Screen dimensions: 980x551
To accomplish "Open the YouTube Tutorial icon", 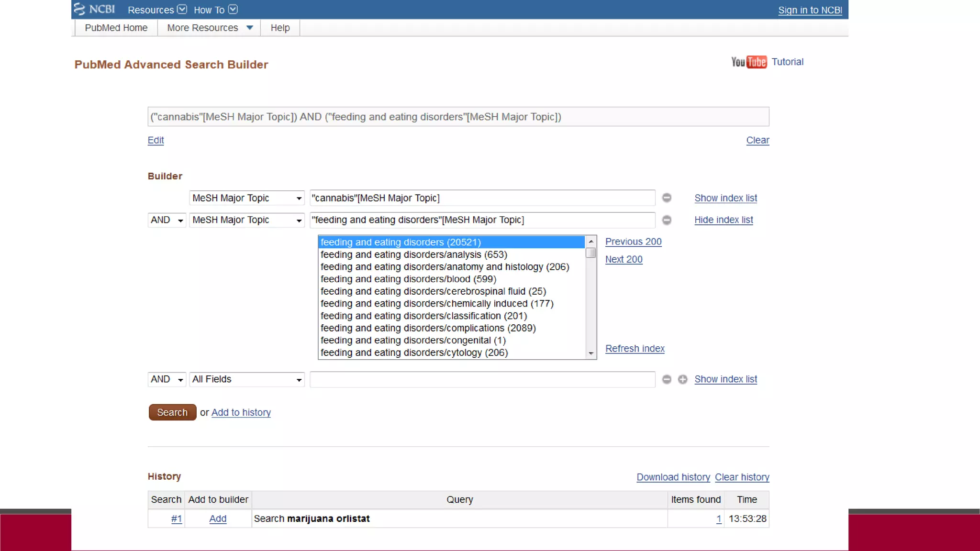I will pos(749,62).
